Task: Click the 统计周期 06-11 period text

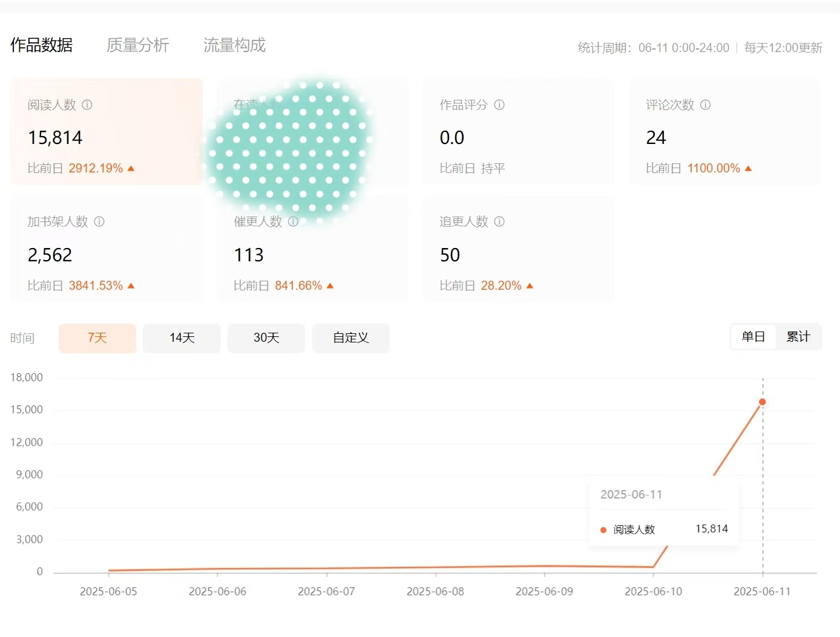Action: tap(654, 48)
